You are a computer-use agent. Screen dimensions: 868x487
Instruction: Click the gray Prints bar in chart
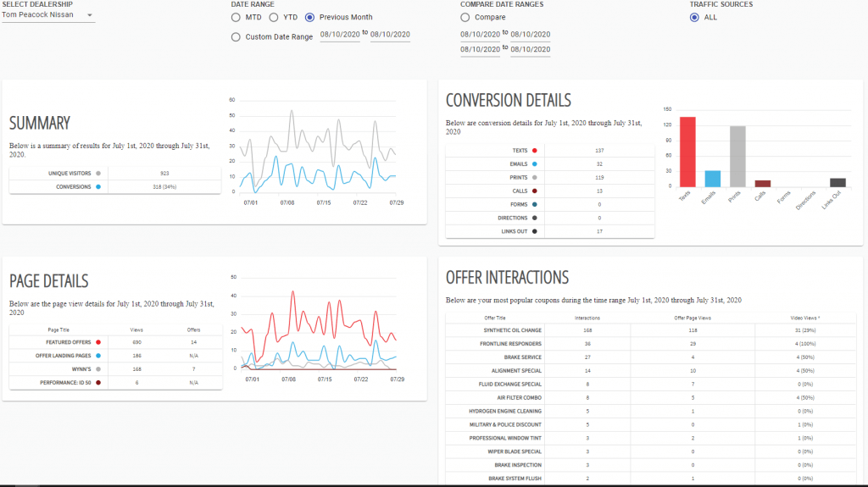coord(737,157)
